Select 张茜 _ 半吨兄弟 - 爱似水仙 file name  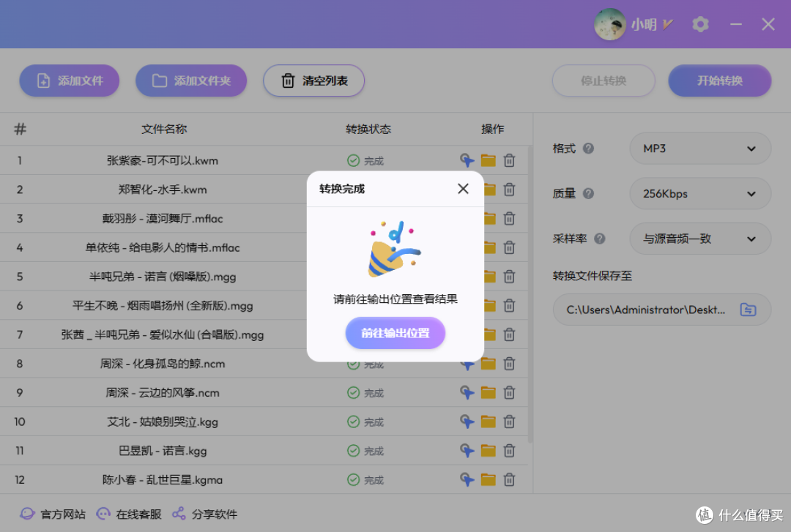pyautogui.click(x=163, y=334)
